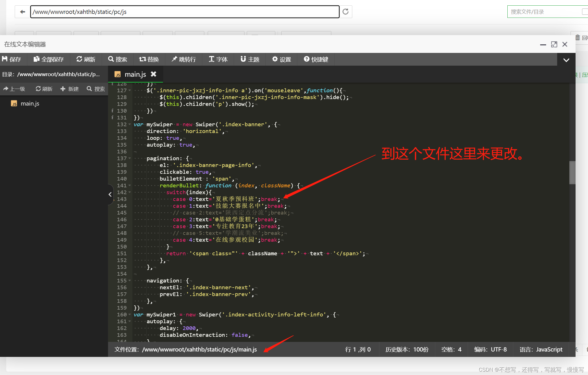The height and width of the screenshot is (375, 588).
Task: Maximize the online text editor window
Action: click(x=554, y=44)
